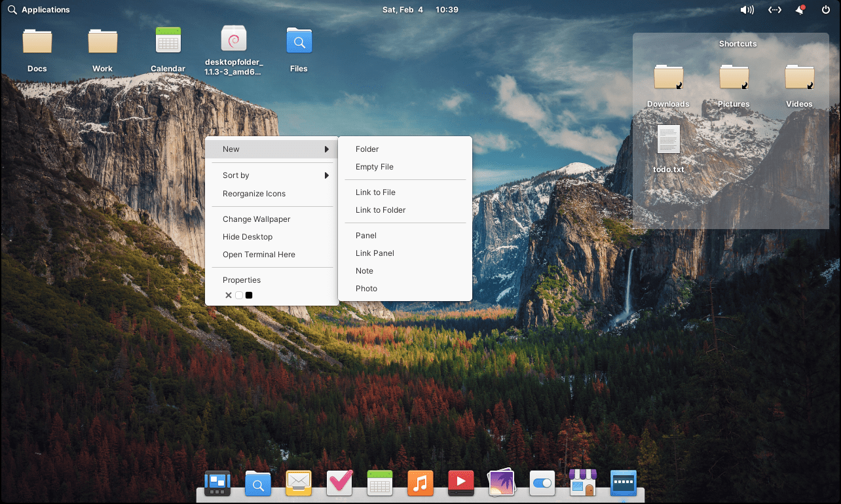Screen dimensions: 841x504
Task: Open the Applications menu
Action: point(46,10)
